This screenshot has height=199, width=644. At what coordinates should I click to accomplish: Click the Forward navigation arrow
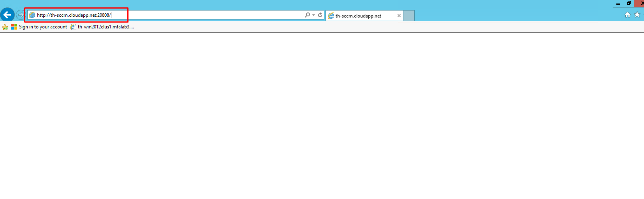click(x=20, y=15)
